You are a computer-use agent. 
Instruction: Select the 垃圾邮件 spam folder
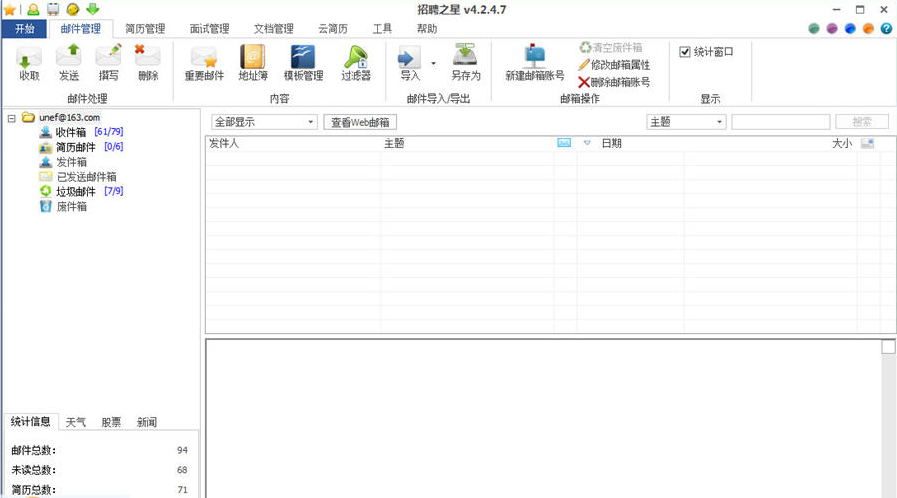(x=76, y=192)
